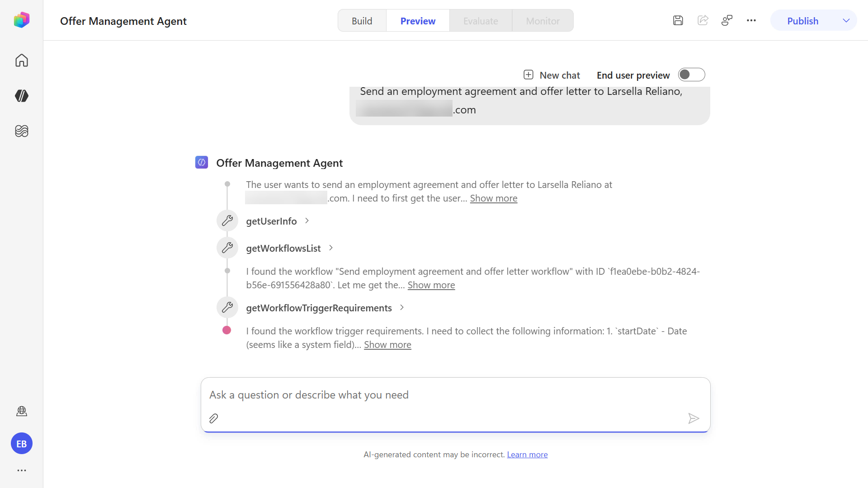868x488 pixels.
Task: Expand the getWorkflowsList tool call
Action: pos(290,248)
